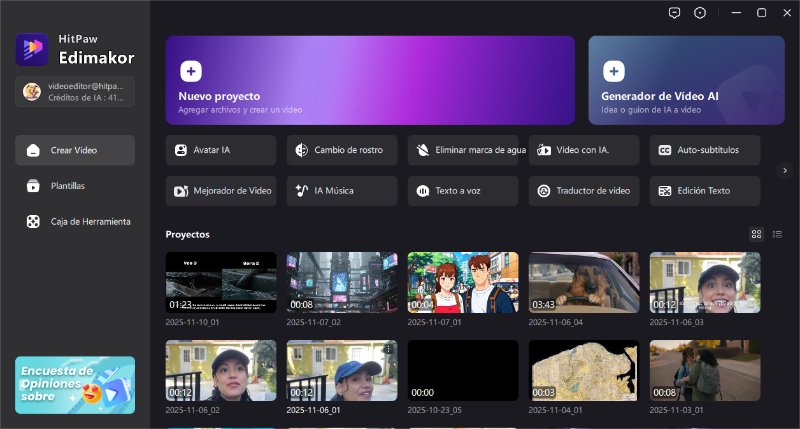The height and width of the screenshot is (429, 800).
Task: Click plus icon in Generador de Vídeo AI
Action: point(614,71)
